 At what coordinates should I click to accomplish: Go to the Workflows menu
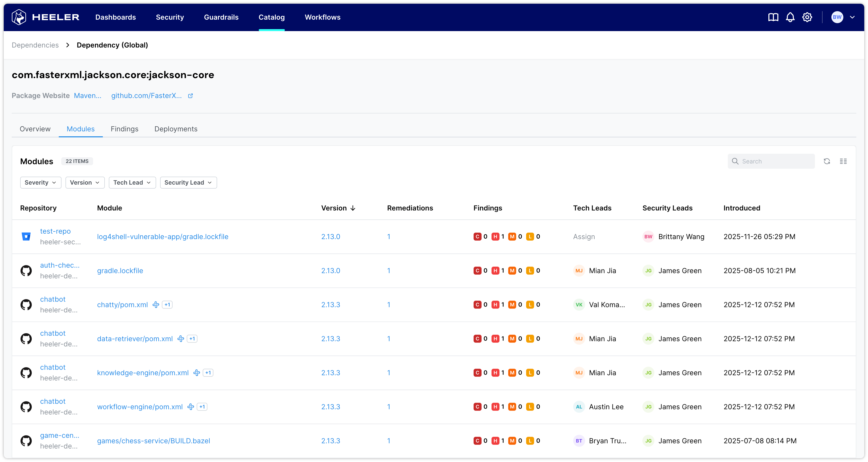322,17
